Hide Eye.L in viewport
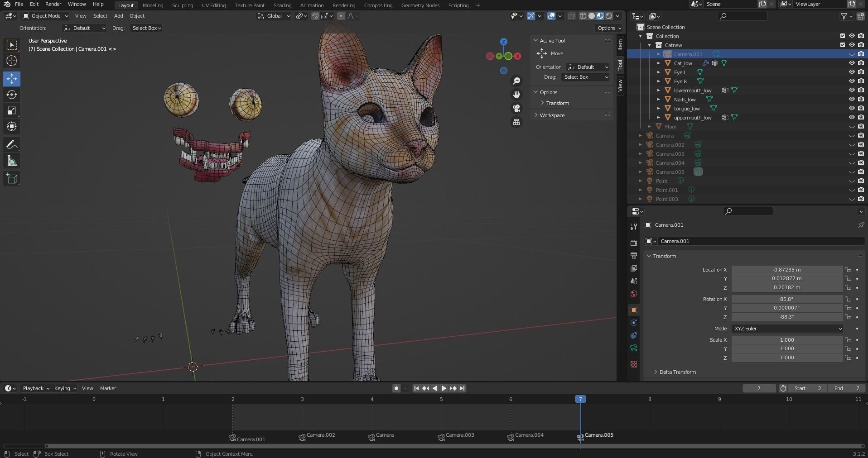Viewport: 868px width, 458px height. [852, 72]
